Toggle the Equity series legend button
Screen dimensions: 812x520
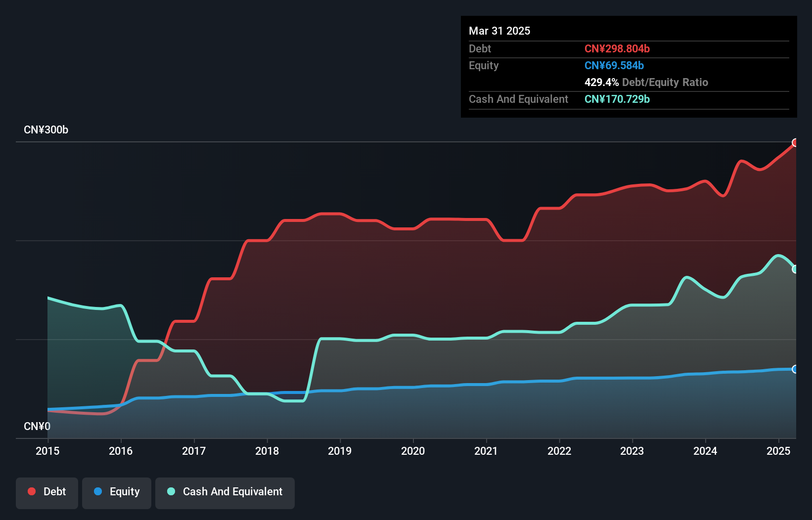(117, 493)
